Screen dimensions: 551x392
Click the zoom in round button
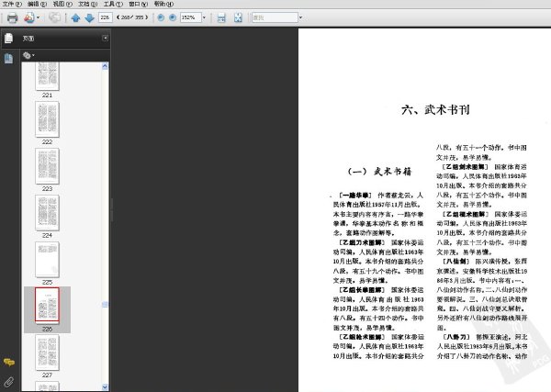click(x=173, y=17)
